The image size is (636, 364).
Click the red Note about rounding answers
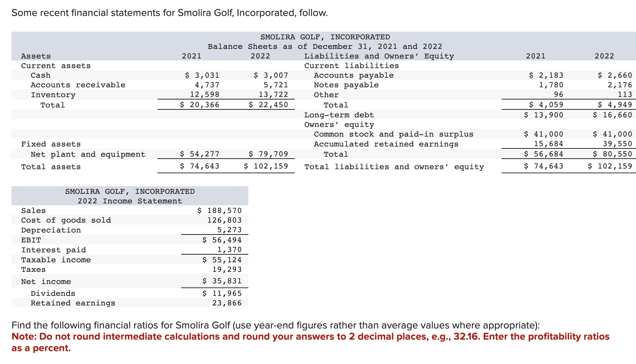tap(310, 342)
